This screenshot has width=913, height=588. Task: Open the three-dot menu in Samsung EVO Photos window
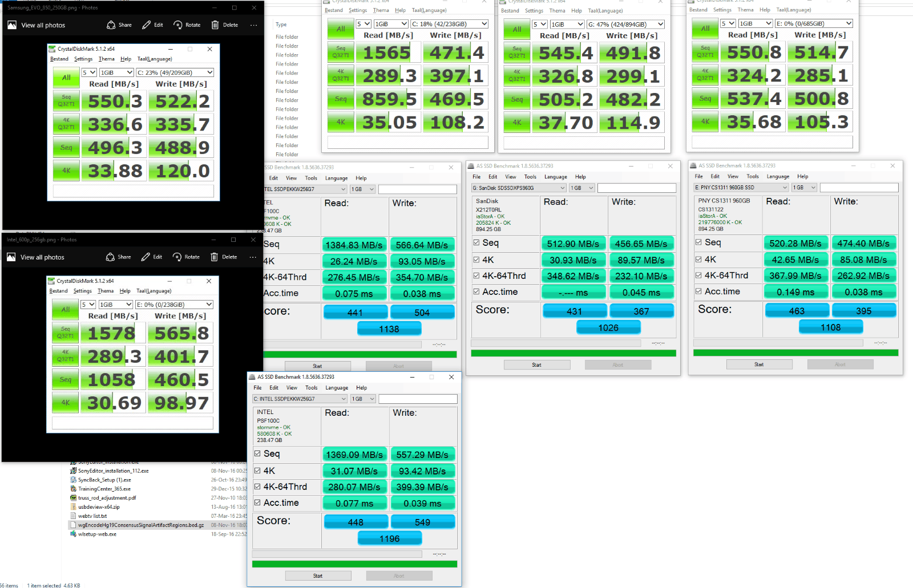253,25
